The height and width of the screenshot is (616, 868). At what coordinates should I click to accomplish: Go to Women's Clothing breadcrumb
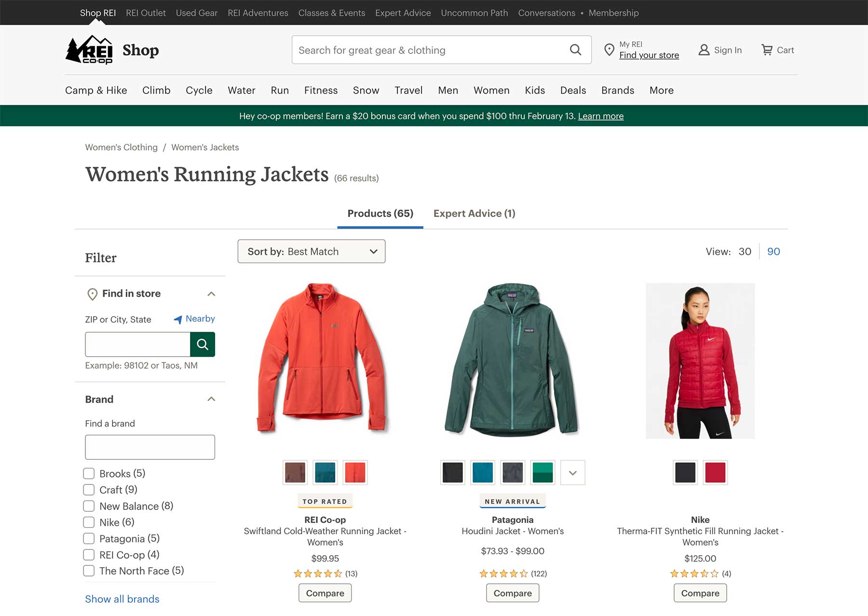[x=122, y=147]
